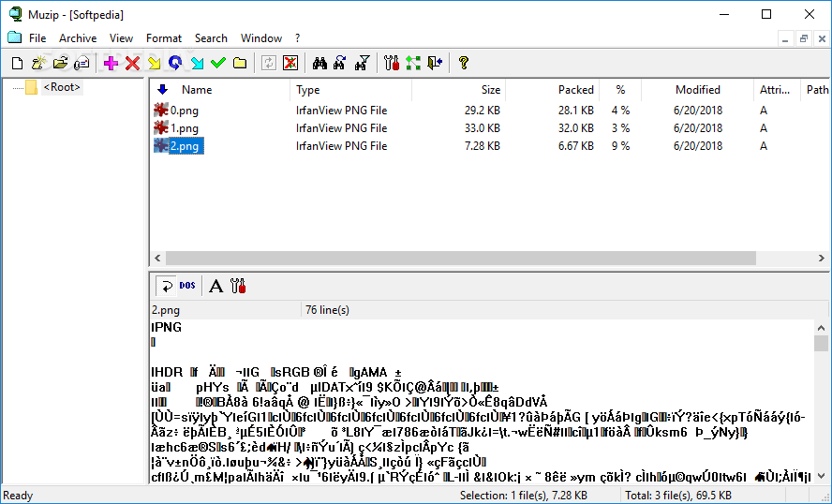The height and width of the screenshot is (504, 832).
Task: Sort the file list by Modified column
Action: [697, 90]
